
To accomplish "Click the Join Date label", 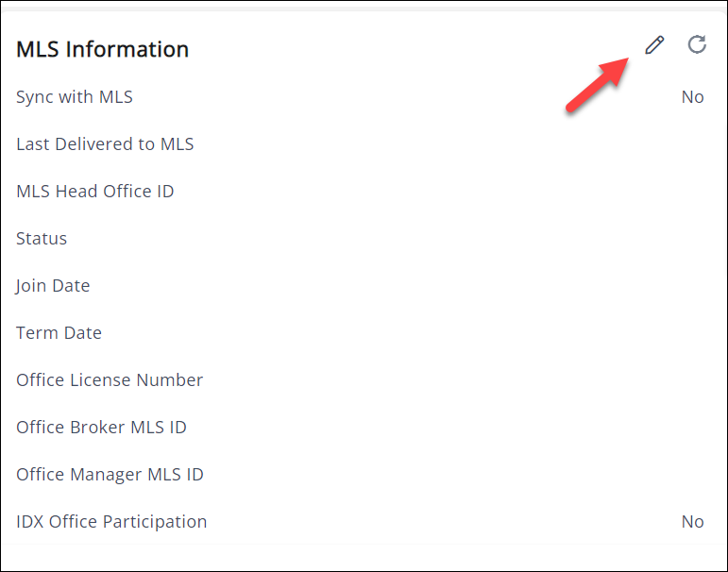I will (x=53, y=286).
